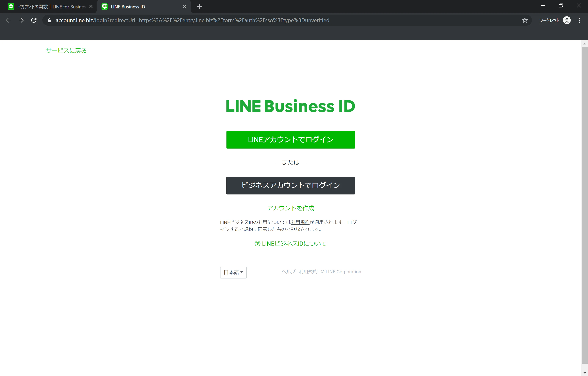Viewport: 588px width, 376px height.
Task: Open the アカウントを作成 link
Action: click(290, 208)
